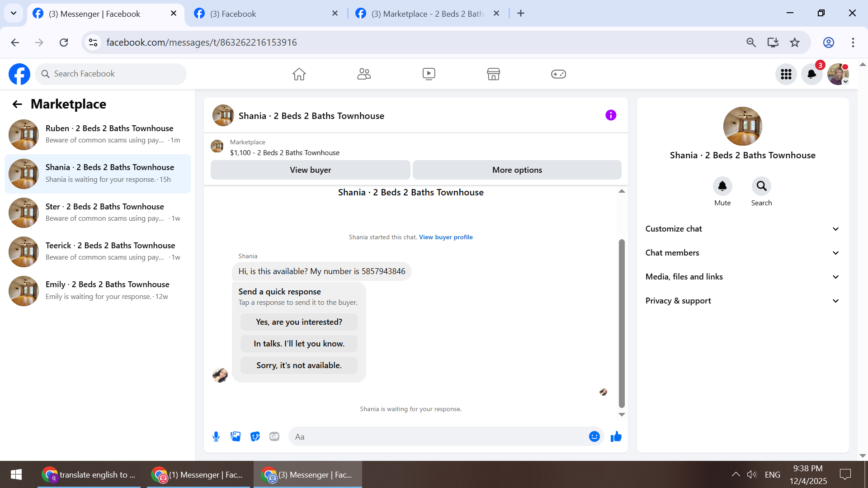The width and height of the screenshot is (868, 488).
Task: Open the purple conversation information icon
Action: coord(611,115)
